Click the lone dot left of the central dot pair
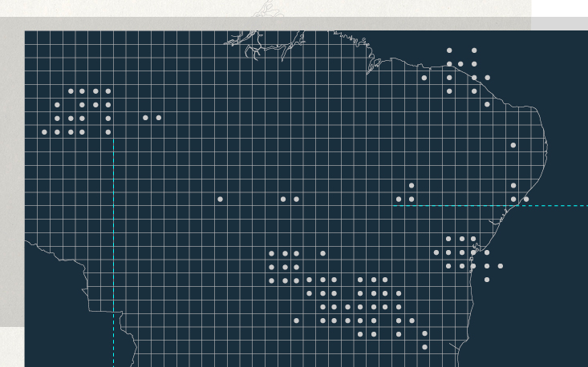The height and width of the screenshot is (367, 588). point(220,199)
